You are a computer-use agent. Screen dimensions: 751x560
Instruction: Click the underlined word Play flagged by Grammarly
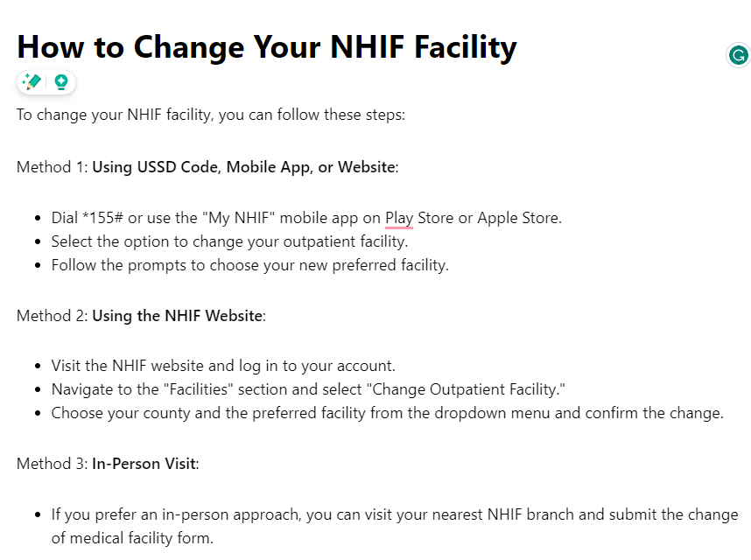(x=397, y=217)
